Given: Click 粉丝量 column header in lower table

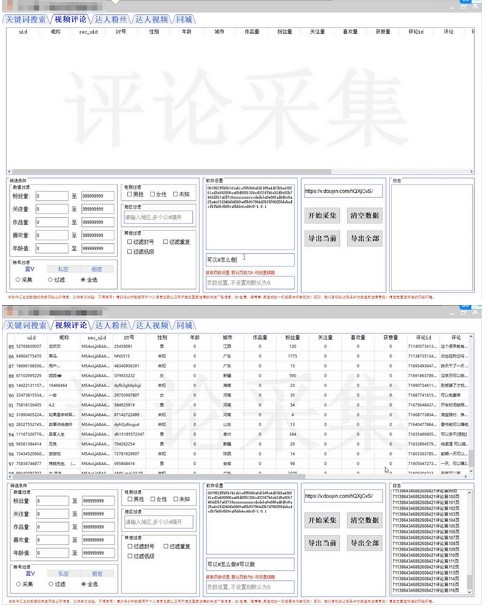Looking at the screenshot, I should click(292, 337).
